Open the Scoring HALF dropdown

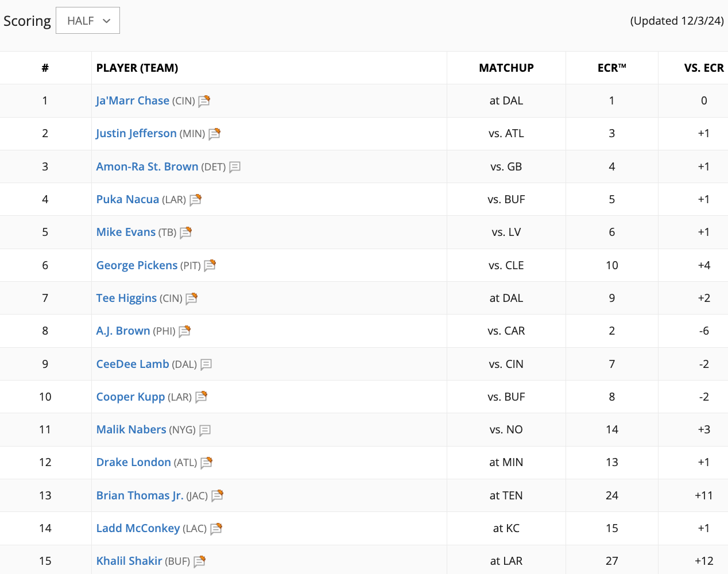click(x=88, y=21)
